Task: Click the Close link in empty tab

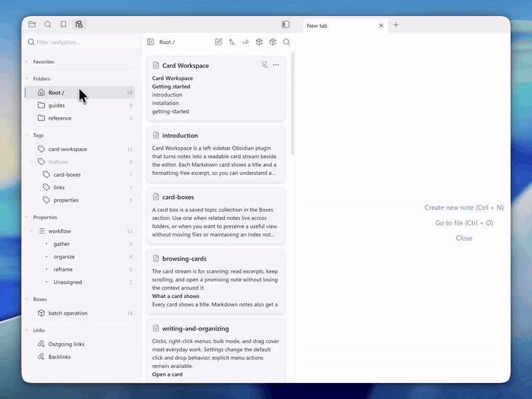Action: (464, 238)
